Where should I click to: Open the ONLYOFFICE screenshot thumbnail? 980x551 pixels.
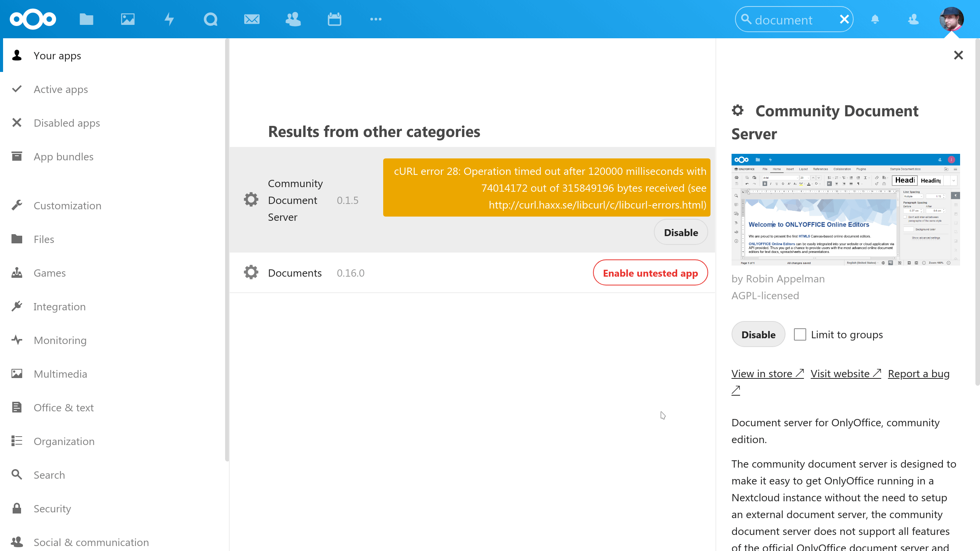[846, 210]
